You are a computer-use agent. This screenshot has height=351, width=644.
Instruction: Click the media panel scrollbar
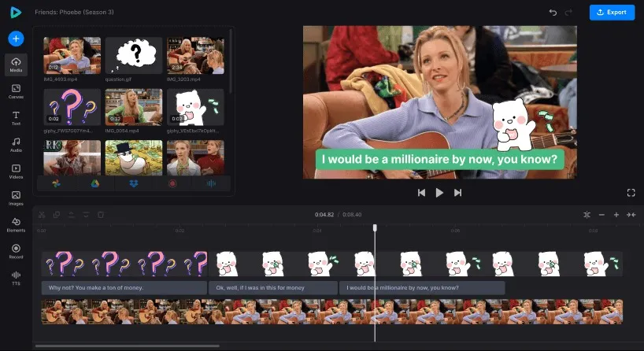pos(231,61)
